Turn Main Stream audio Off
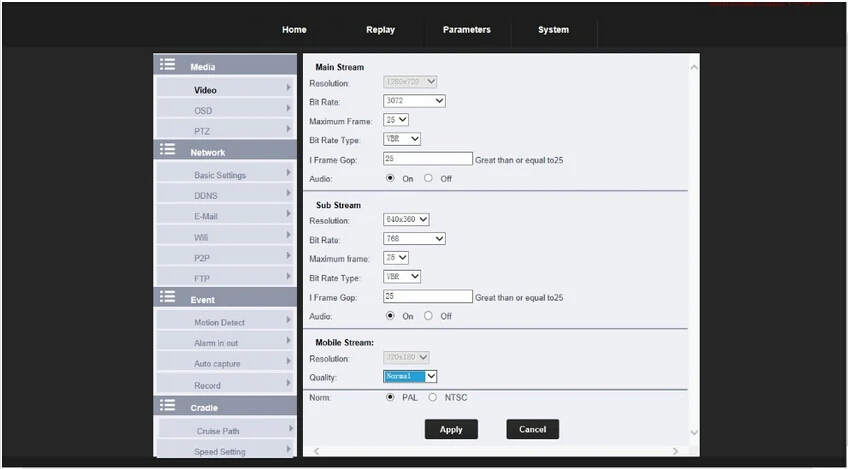The height and width of the screenshot is (469, 848). pyautogui.click(x=428, y=178)
